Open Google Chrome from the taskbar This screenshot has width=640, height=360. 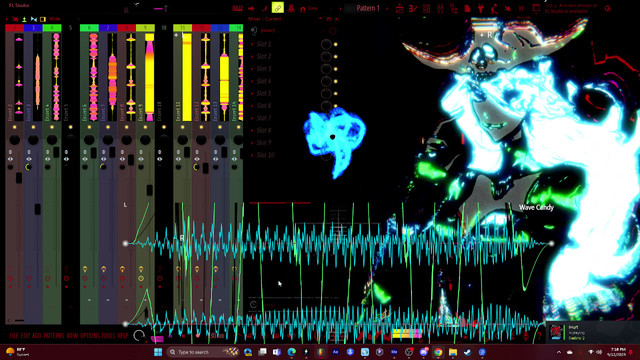click(x=438, y=352)
